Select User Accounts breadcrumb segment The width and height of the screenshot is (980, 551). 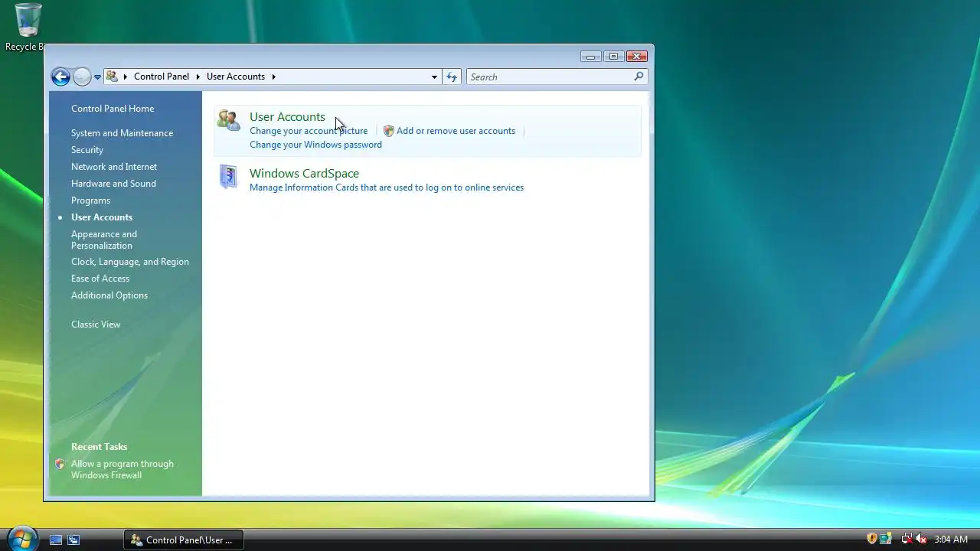coord(236,77)
